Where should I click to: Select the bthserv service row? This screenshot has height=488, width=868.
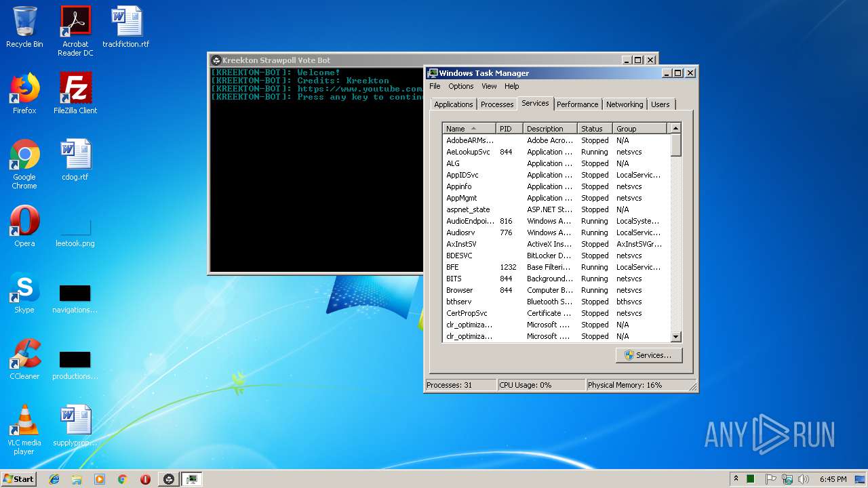(x=556, y=302)
